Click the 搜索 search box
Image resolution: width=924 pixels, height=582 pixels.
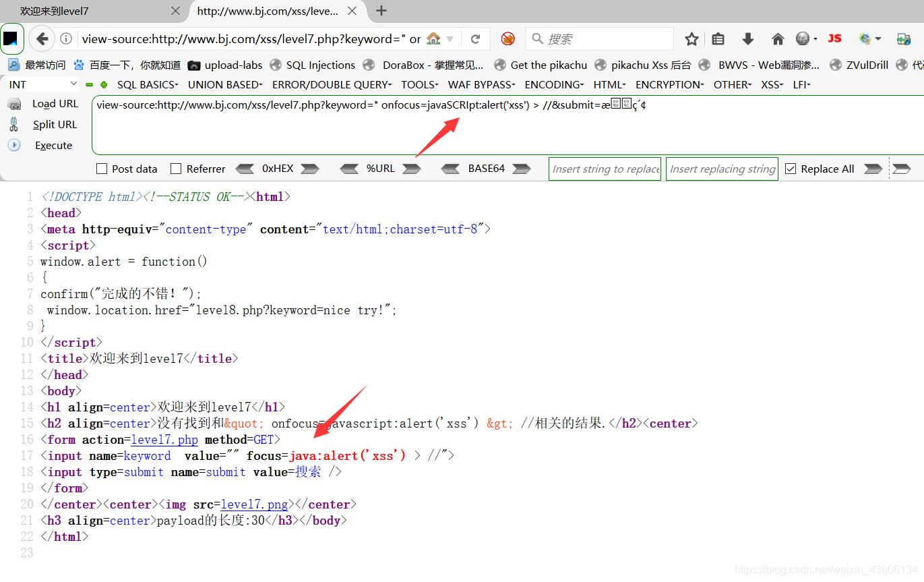coord(600,39)
